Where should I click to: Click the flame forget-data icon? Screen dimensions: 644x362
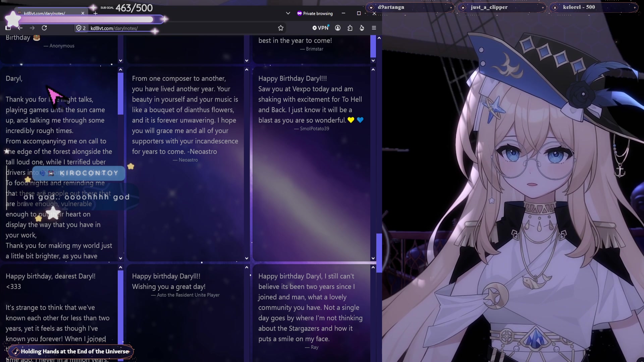coord(362,28)
